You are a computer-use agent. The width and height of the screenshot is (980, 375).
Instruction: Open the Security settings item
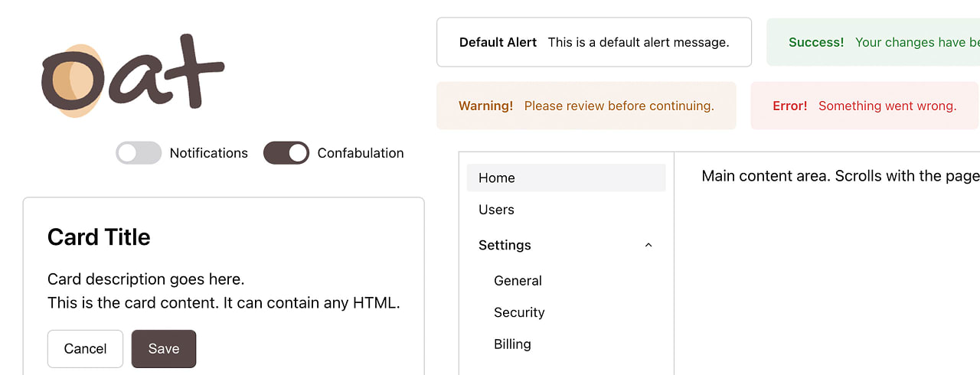[x=519, y=312]
